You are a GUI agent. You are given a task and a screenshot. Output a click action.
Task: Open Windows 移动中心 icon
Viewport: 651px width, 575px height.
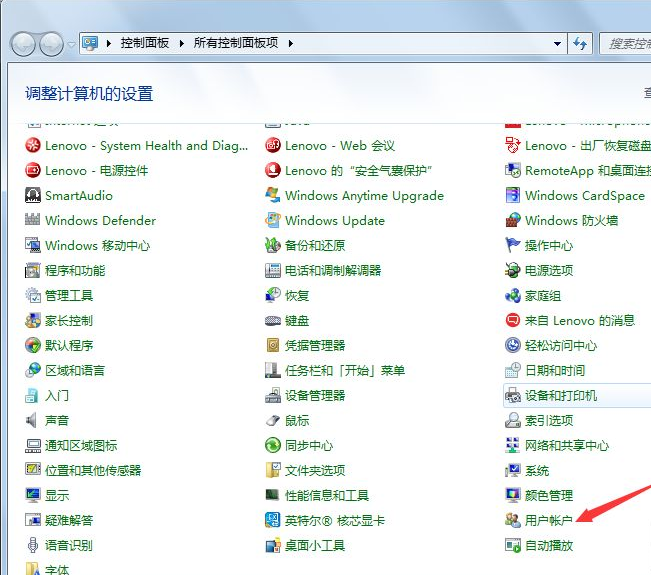tap(33, 245)
